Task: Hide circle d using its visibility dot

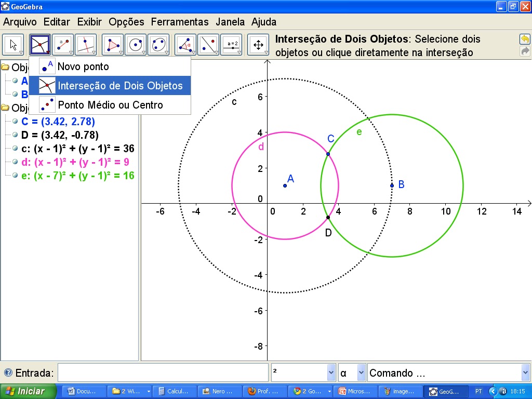Action: pyautogui.click(x=15, y=162)
